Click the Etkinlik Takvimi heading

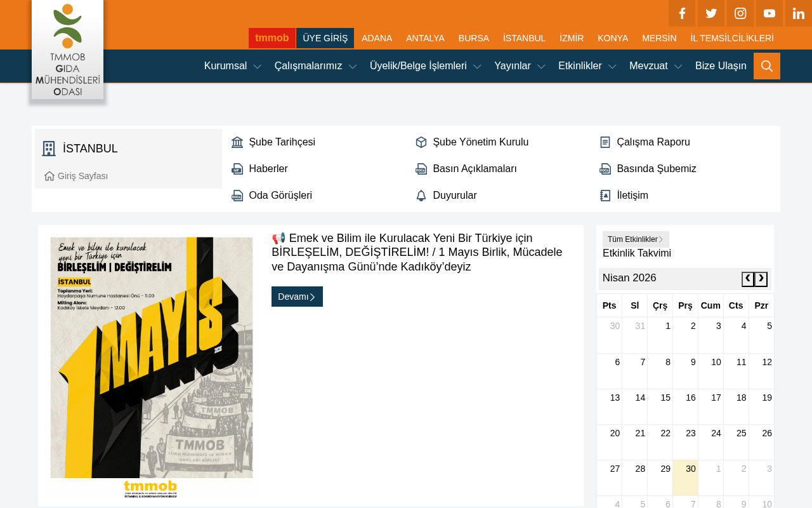(x=637, y=253)
